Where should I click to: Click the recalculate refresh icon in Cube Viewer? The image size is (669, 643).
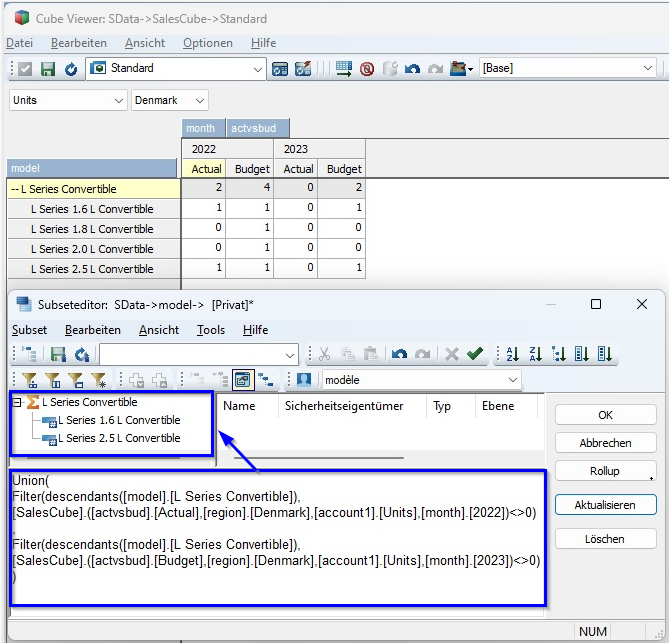click(x=70, y=69)
